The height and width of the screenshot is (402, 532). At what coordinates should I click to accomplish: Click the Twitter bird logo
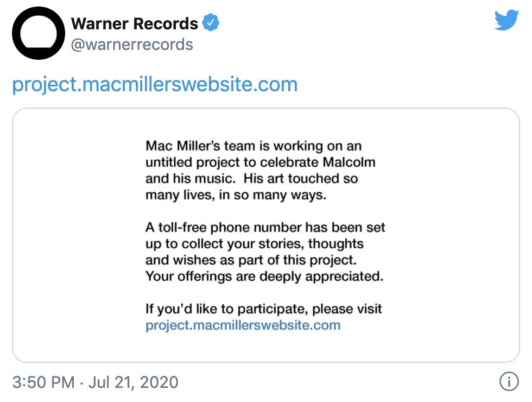point(506,21)
